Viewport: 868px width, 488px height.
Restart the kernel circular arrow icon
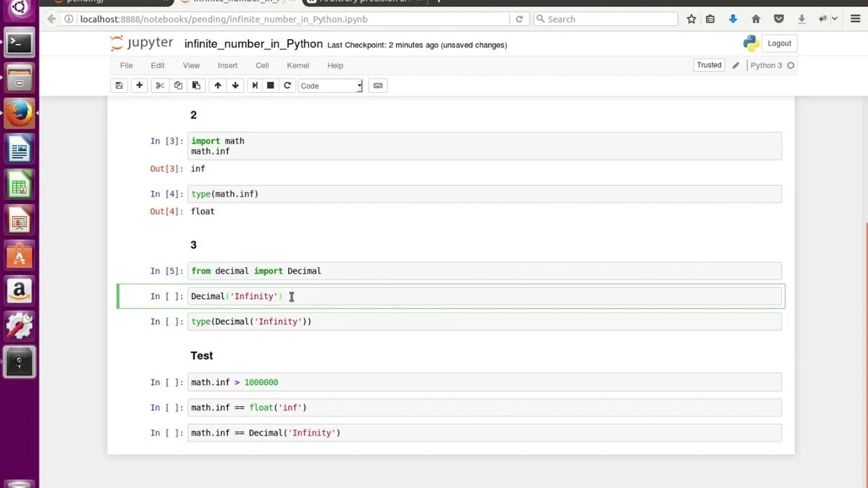pos(288,85)
